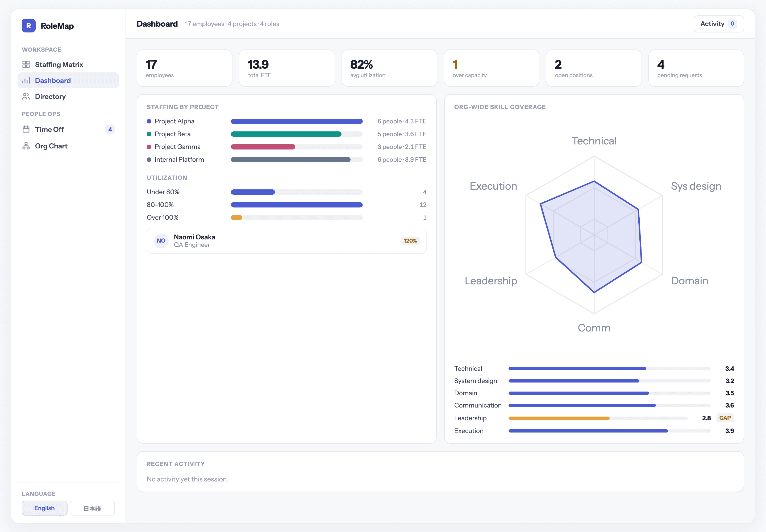Click the Project Alpha blue legend dot
This screenshot has height=532, width=766.
click(149, 121)
